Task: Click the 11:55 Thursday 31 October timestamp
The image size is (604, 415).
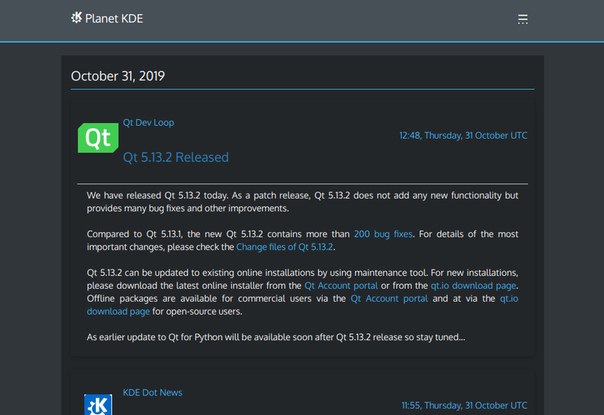Action: (464, 405)
